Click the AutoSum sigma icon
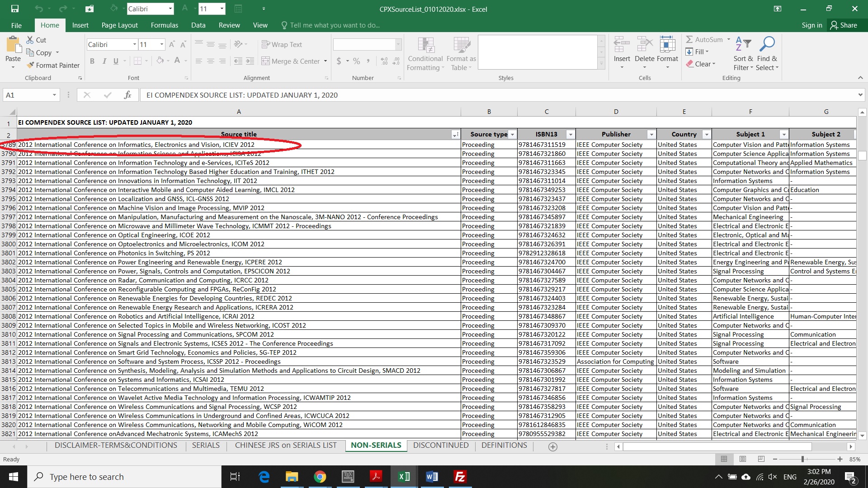The width and height of the screenshot is (868, 488). click(x=689, y=40)
